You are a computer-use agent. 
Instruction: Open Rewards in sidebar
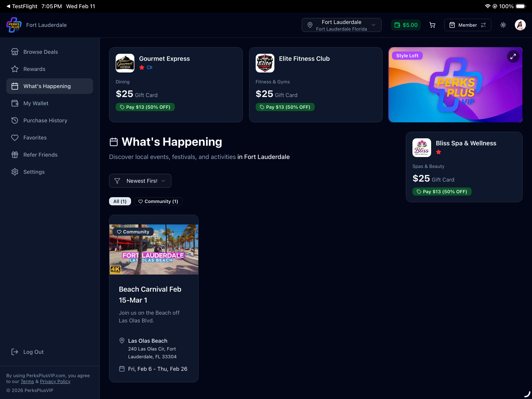49,69
